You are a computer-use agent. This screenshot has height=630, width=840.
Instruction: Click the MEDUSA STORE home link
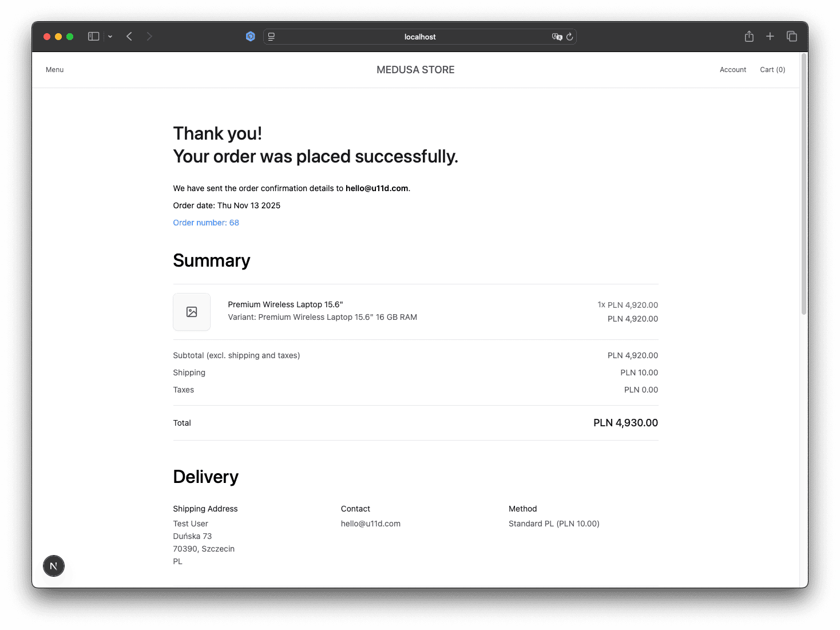(x=415, y=70)
